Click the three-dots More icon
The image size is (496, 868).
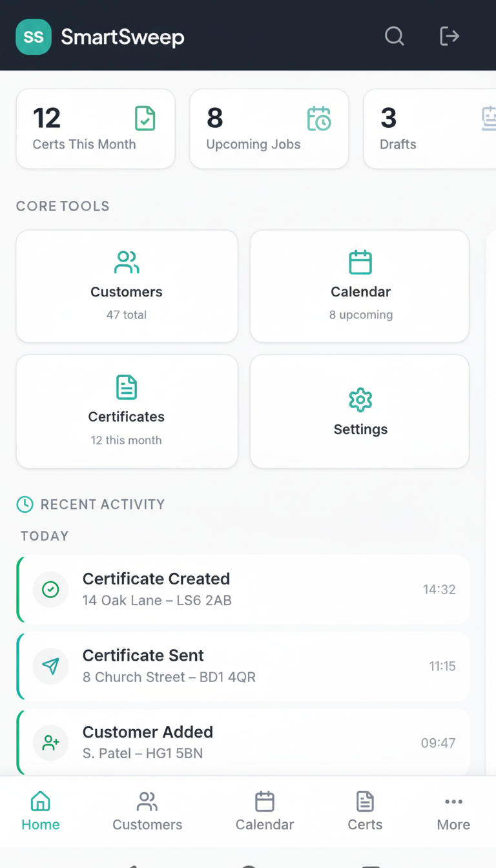[x=453, y=802]
